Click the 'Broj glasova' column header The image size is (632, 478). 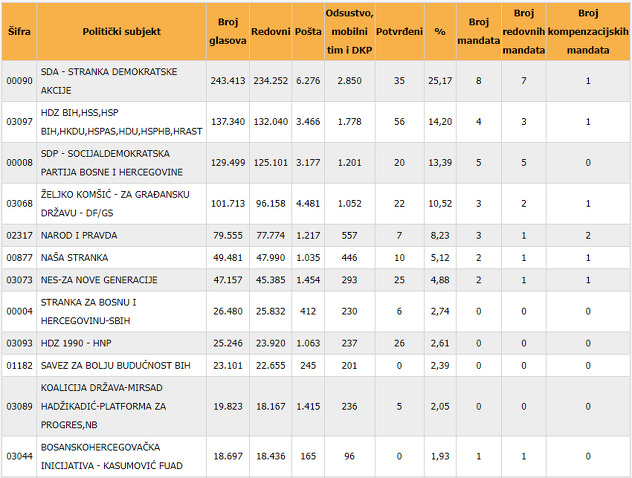228,31
